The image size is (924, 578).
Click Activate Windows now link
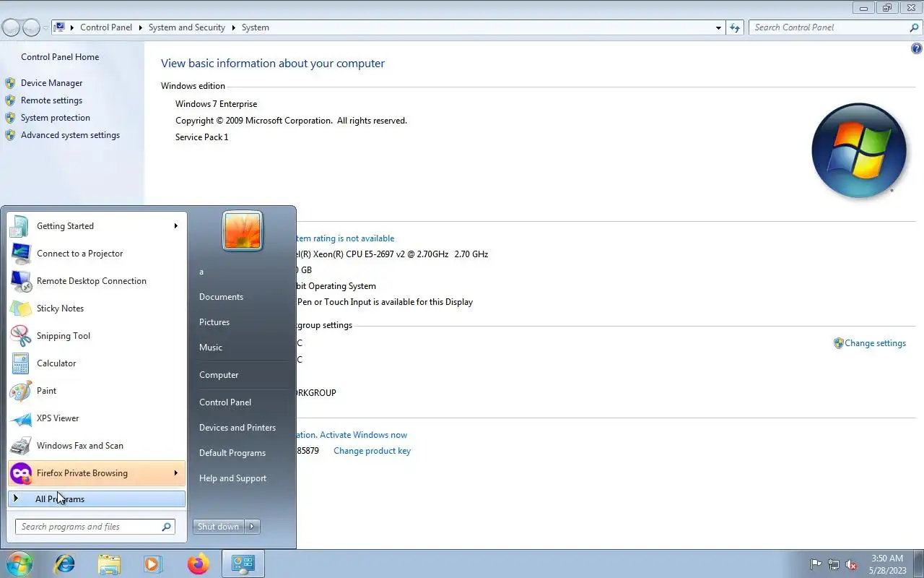coord(363,435)
